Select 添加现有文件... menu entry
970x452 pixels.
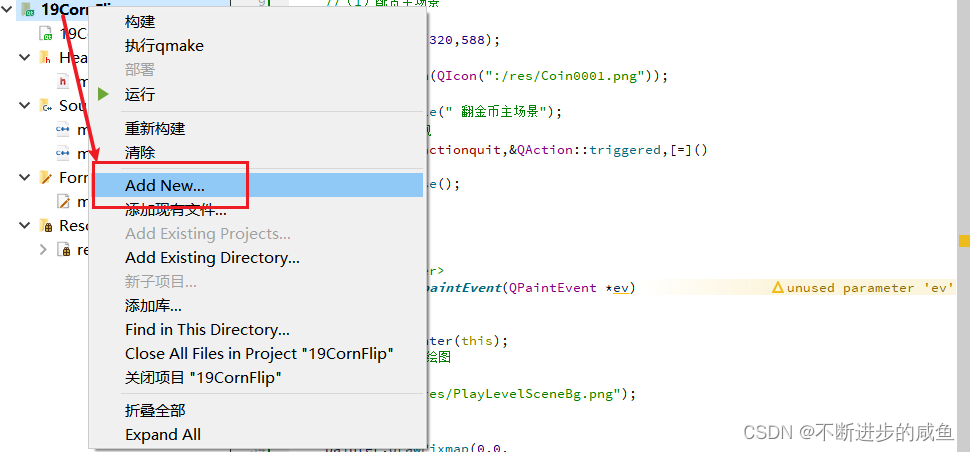[x=258, y=210]
